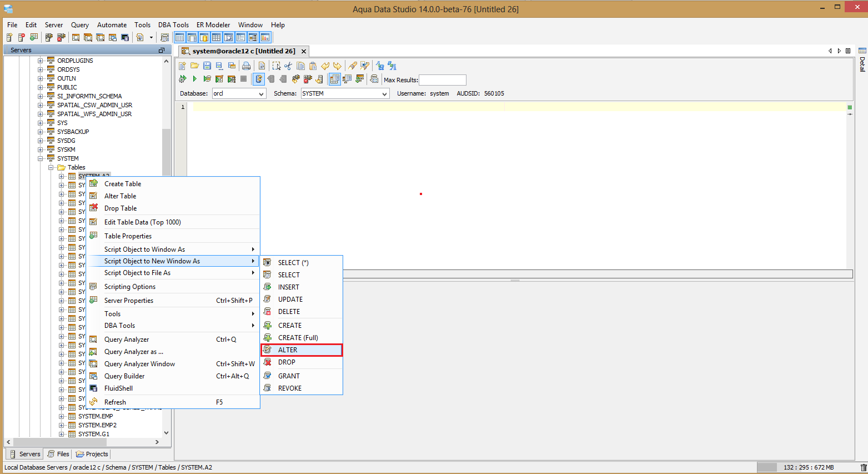Switch to the Projects tab
The height and width of the screenshot is (474, 868).
click(x=92, y=454)
